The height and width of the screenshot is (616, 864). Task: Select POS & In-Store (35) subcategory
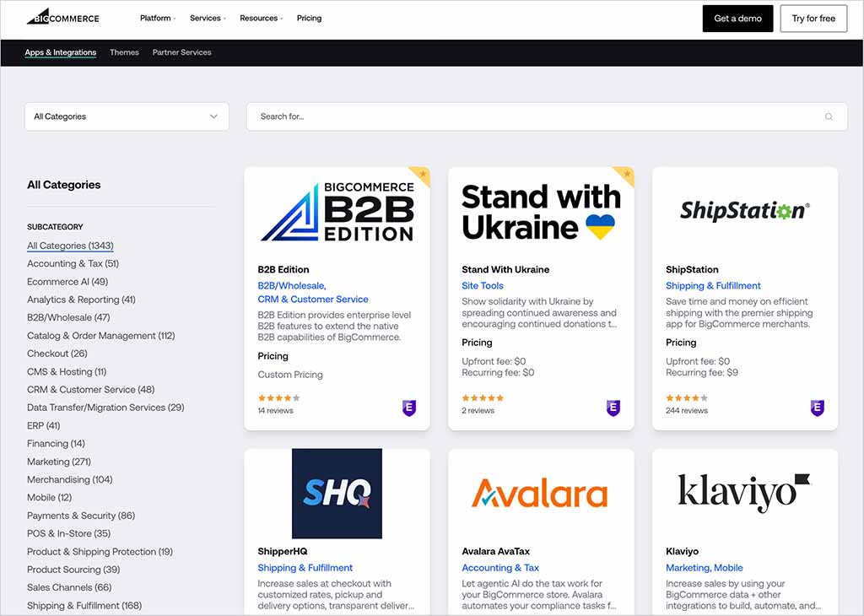[69, 533]
